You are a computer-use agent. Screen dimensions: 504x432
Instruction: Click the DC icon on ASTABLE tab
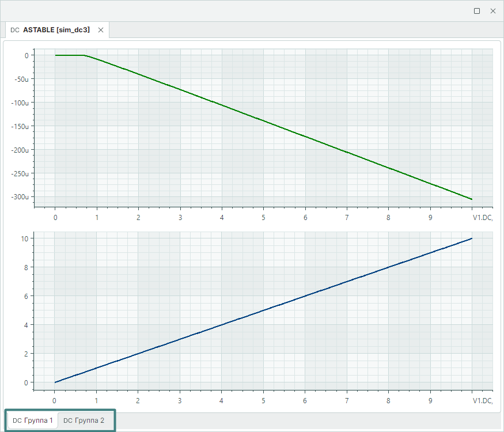(15, 30)
